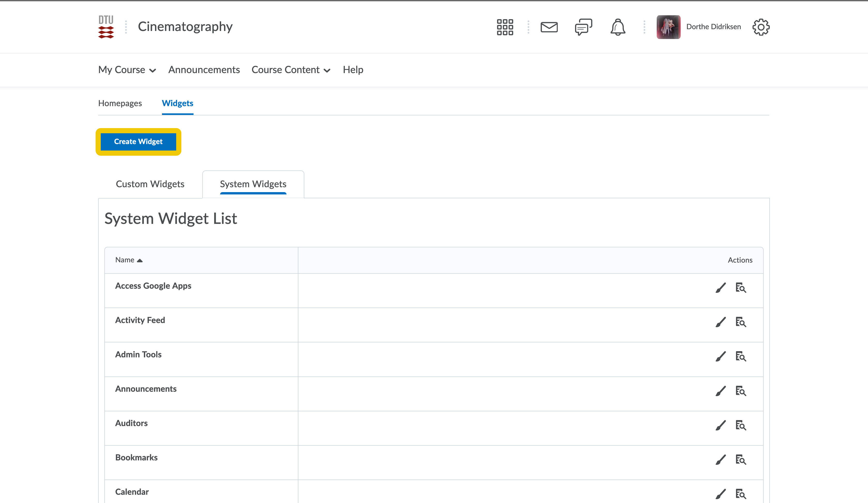The image size is (868, 503).
Task: Open the admin tools gear icon
Action: [x=761, y=27]
